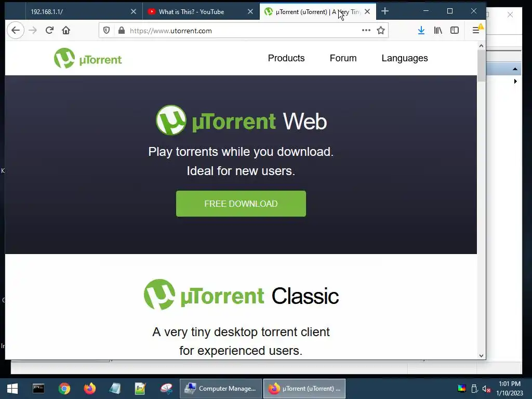Click the µTorrent Classic logo
The image size is (532, 399).
[241, 295]
